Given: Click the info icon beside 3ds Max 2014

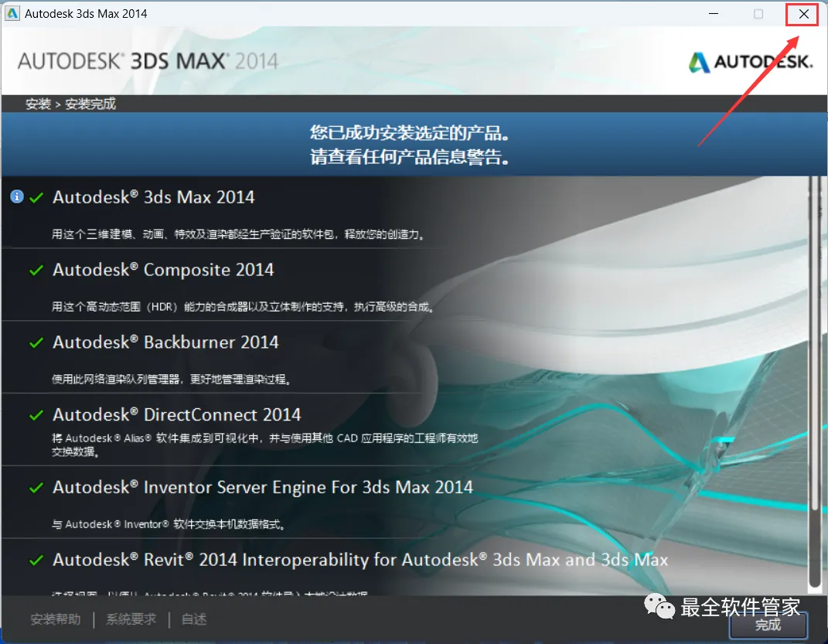Looking at the screenshot, I should [17, 197].
